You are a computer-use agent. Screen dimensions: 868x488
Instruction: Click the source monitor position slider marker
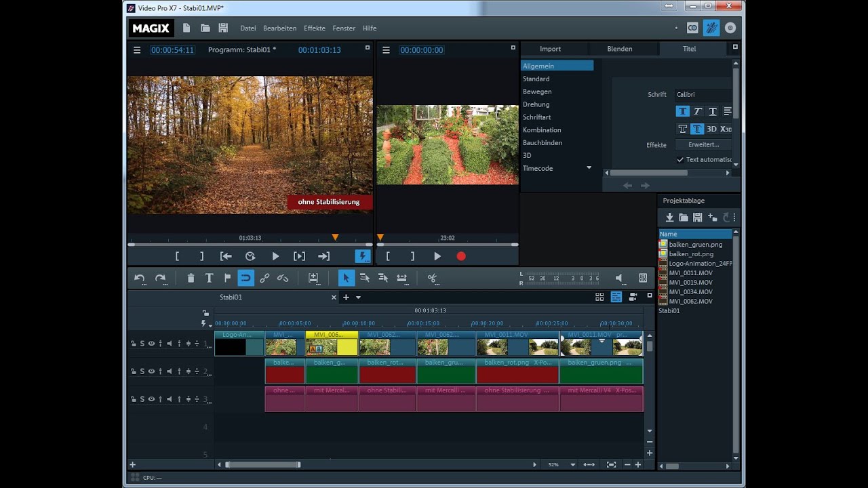tap(380, 237)
